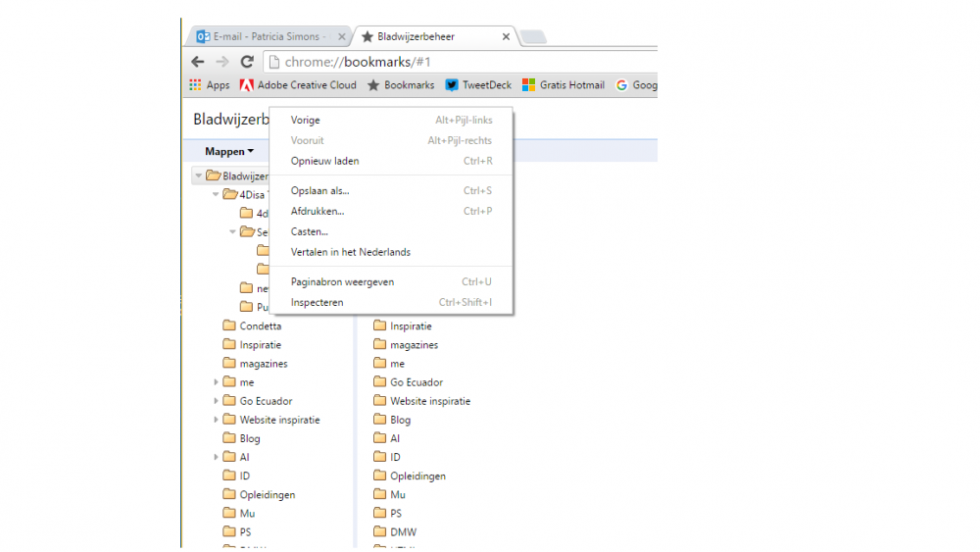This screenshot has height=552, width=980.
Task: Select Bladwijzer root folder in tree
Action: click(x=237, y=176)
